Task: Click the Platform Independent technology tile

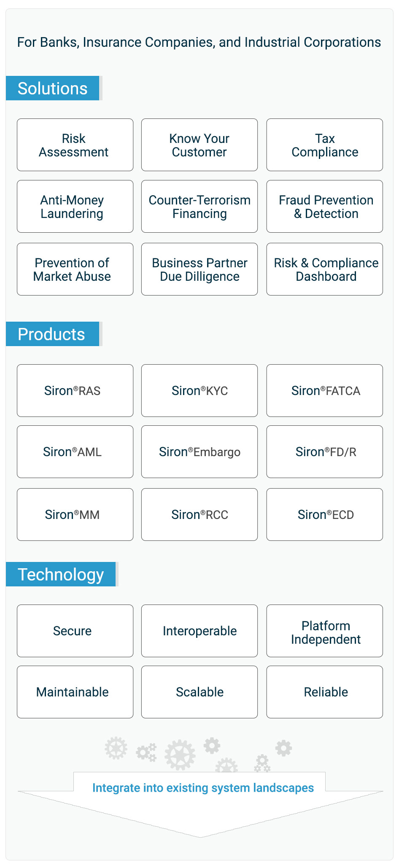Action: click(x=325, y=631)
